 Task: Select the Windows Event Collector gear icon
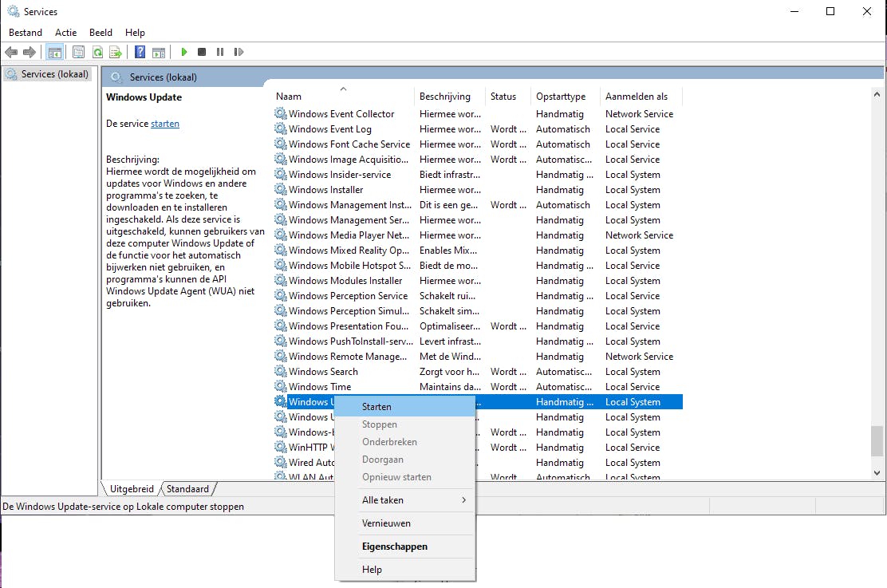[x=280, y=113]
